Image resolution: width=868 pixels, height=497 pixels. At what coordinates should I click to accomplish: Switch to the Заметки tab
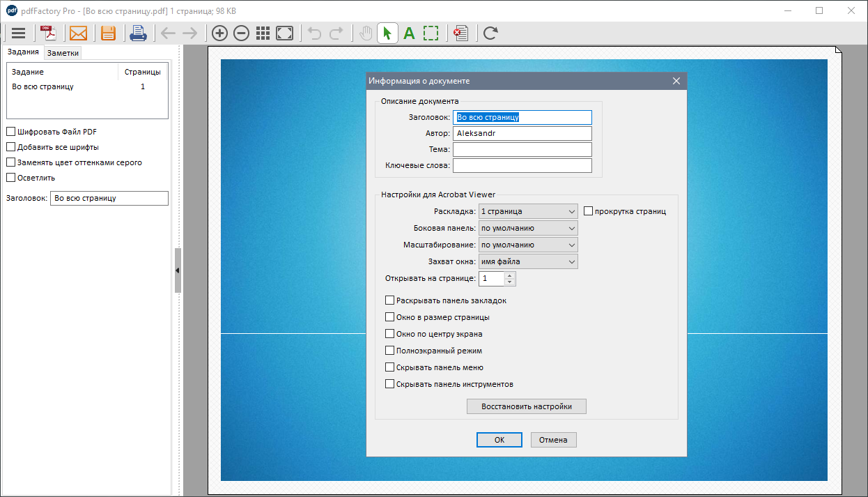(63, 53)
